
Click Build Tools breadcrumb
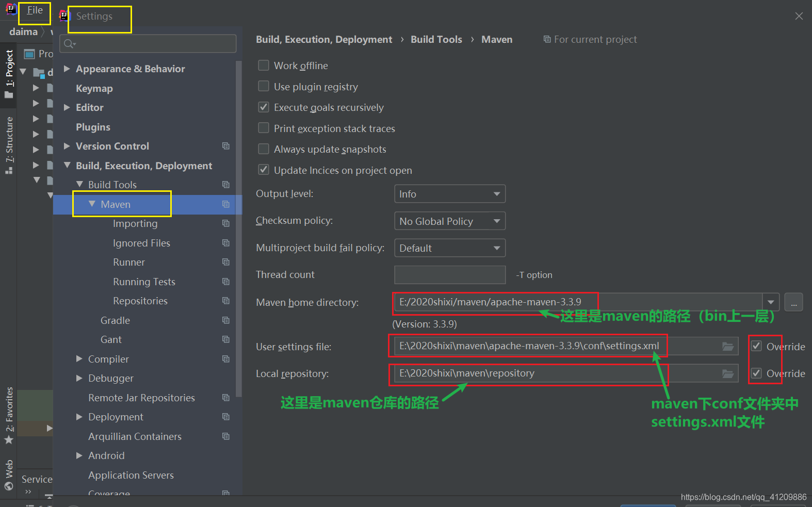pos(436,39)
